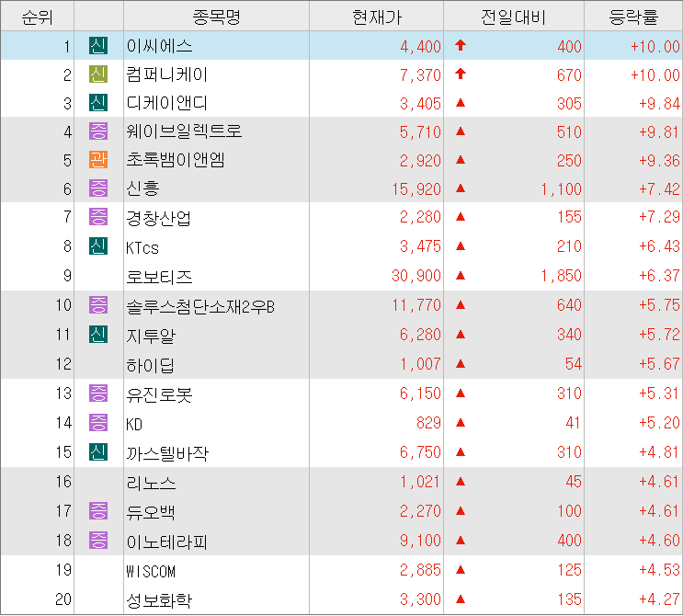Click the current price 829
Image resolution: width=683 pixels, height=616 pixels.
[x=428, y=423]
